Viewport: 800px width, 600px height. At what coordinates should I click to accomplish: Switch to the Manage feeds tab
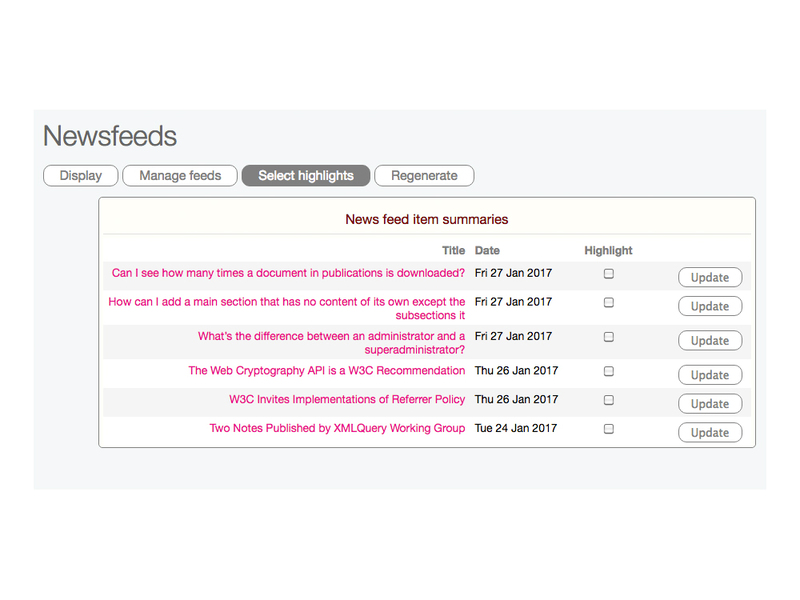[x=180, y=176]
